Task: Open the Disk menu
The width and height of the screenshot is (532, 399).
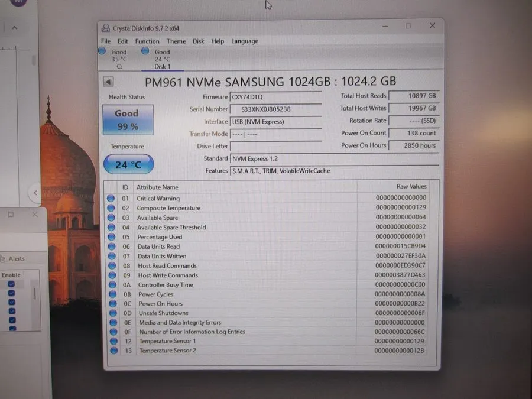Action: (199, 41)
